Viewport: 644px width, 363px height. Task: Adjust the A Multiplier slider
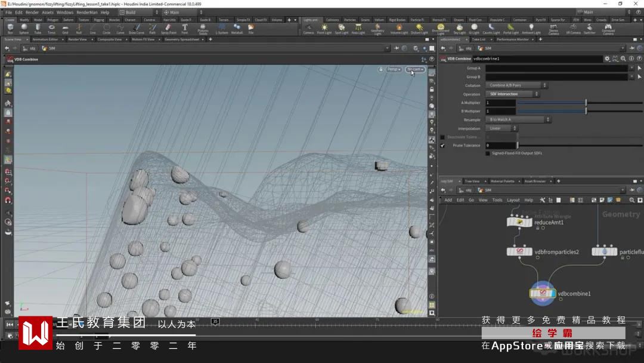point(586,103)
